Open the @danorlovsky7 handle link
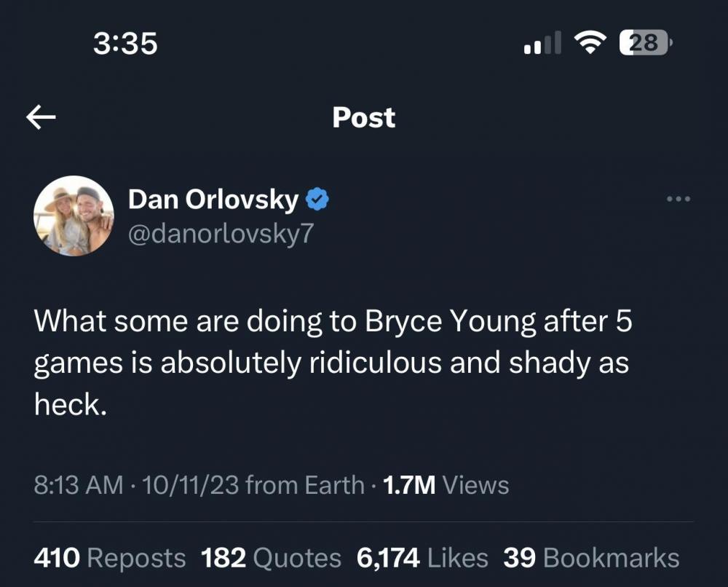 [x=221, y=234]
